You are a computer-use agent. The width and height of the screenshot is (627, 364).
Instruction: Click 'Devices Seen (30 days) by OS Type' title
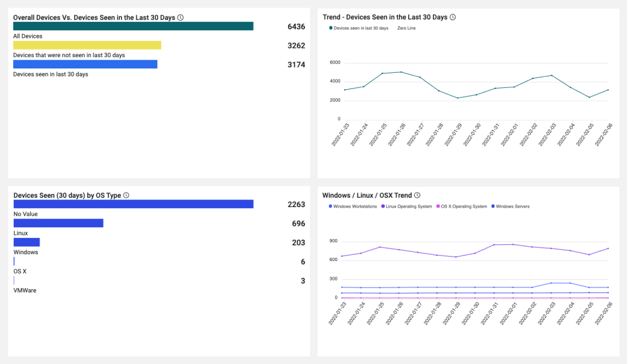coord(67,196)
